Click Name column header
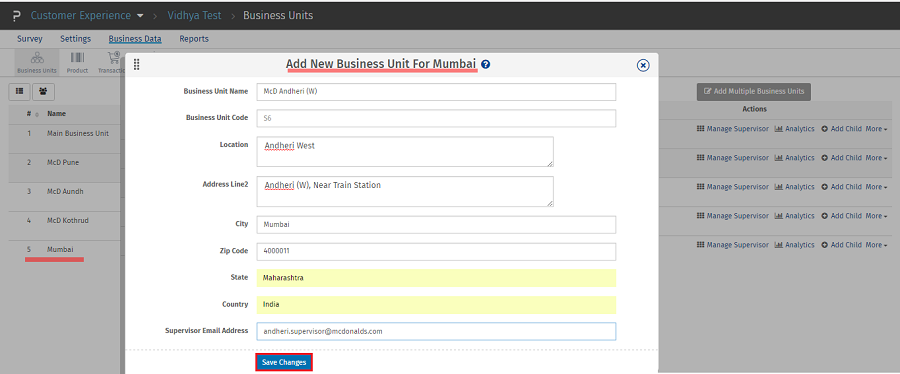The width and height of the screenshot is (900, 374). click(56, 114)
